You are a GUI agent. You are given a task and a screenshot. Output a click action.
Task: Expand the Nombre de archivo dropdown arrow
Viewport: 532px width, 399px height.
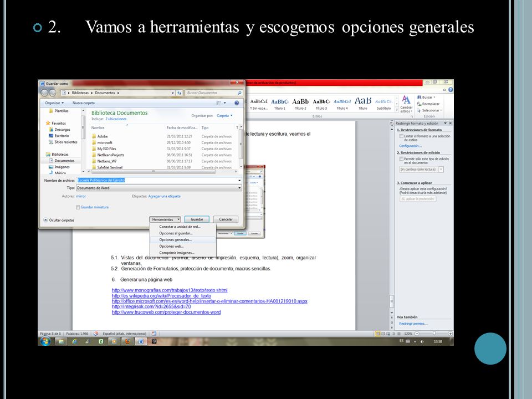239,181
